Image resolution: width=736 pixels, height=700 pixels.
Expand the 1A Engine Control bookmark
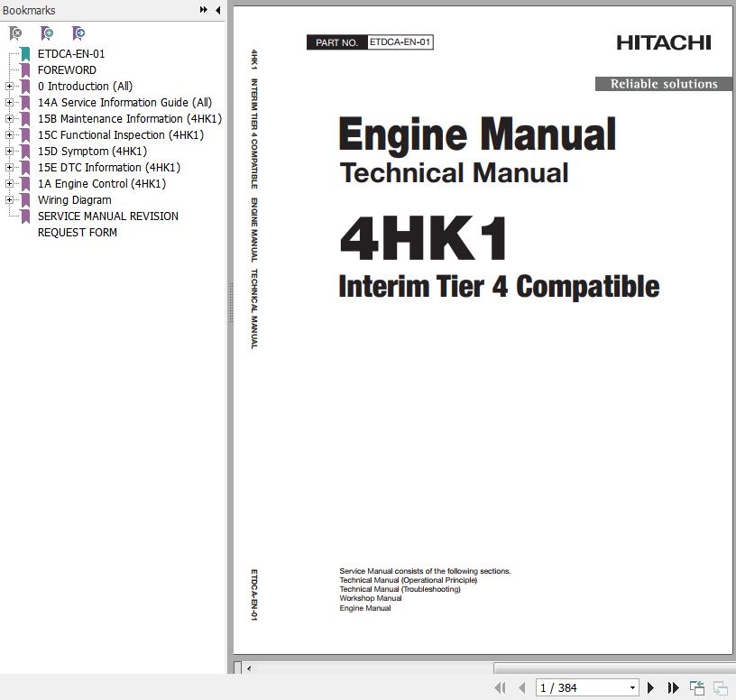pos(9,183)
